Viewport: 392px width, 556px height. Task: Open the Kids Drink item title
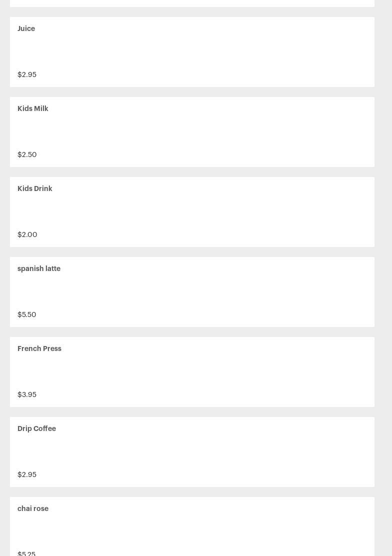[x=35, y=188]
